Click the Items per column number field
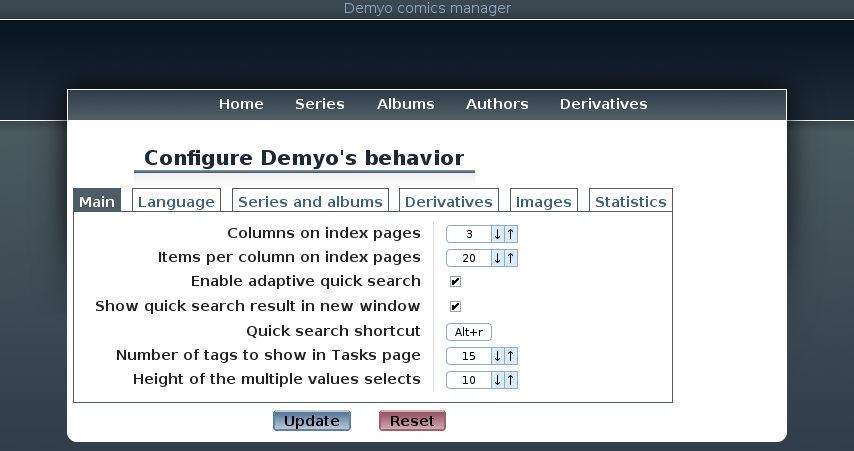 tap(469, 258)
